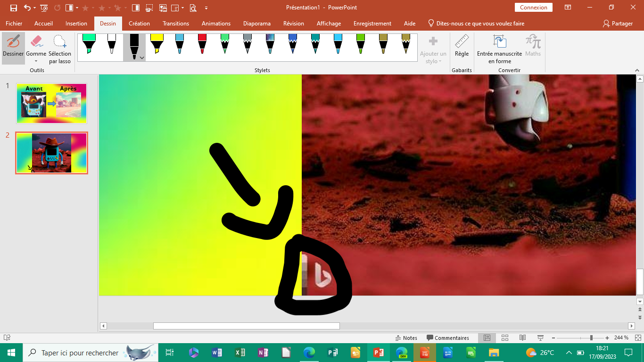The height and width of the screenshot is (362, 644).
Task: Pick the mint green highlighter pen
Action: coord(89,44)
